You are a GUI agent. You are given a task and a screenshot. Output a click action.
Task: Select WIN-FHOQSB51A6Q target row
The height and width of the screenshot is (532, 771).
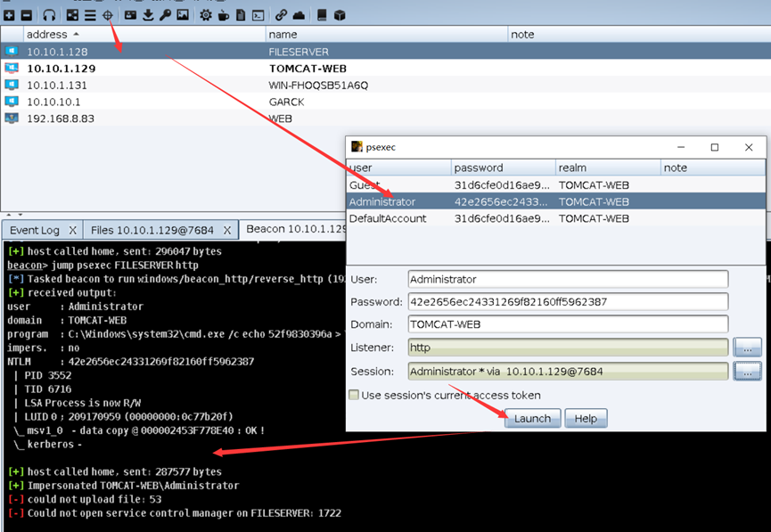click(385, 85)
